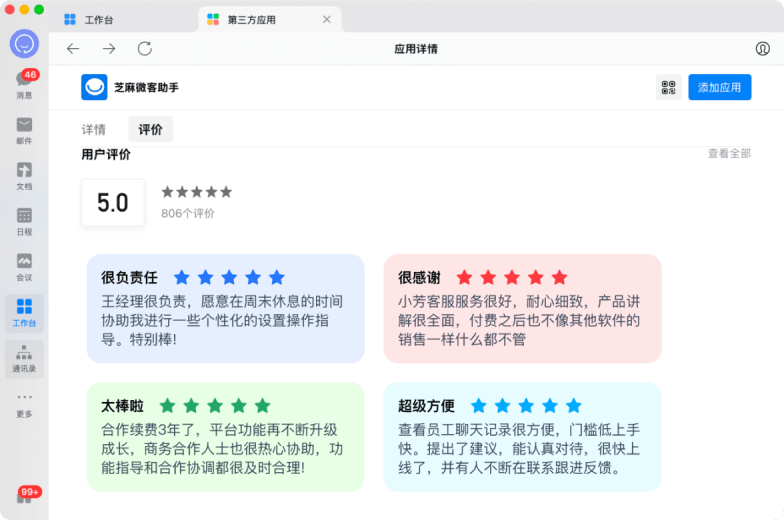
Task: Open Contacts in the sidebar
Action: coord(24,357)
